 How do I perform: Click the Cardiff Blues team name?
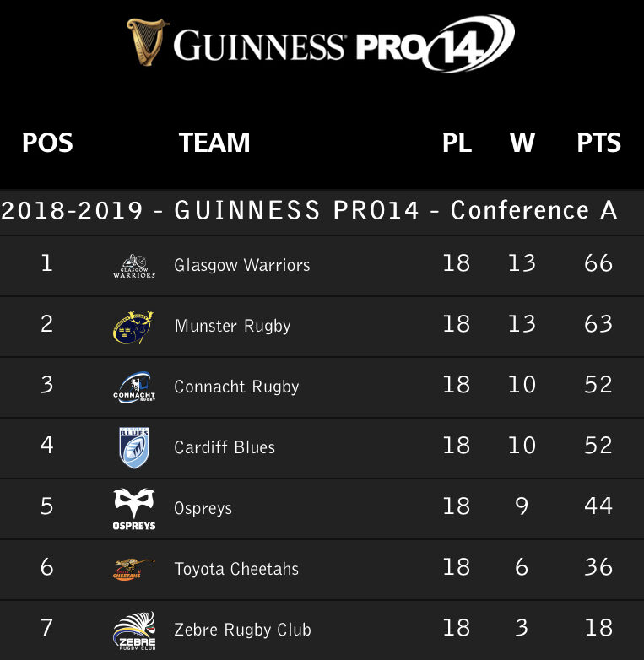coord(225,447)
